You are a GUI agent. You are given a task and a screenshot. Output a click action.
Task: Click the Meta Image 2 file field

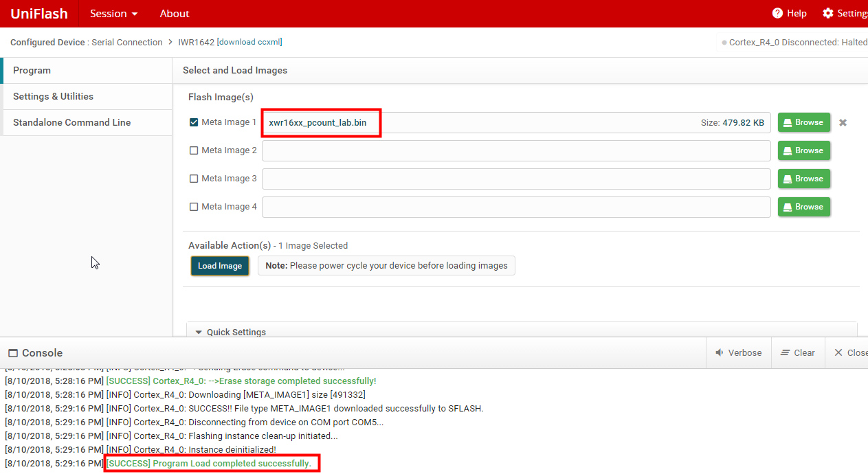pyautogui.click(x=516, y=151)
